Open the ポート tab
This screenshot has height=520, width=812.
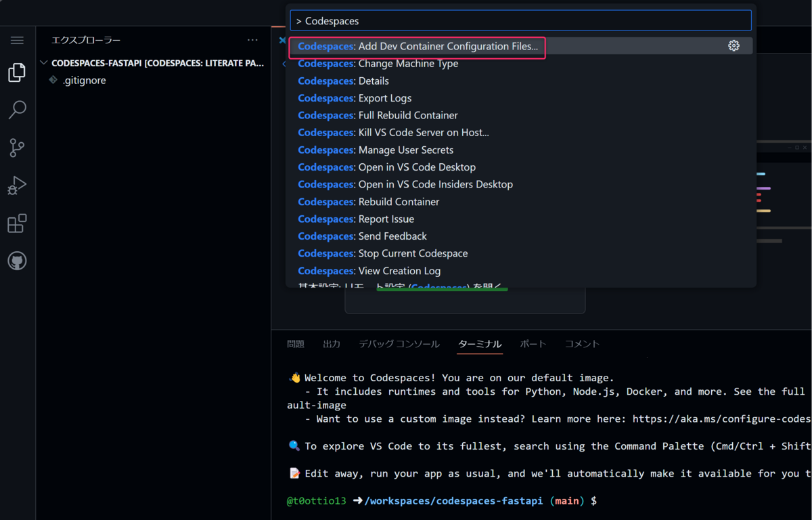point(533,344)
